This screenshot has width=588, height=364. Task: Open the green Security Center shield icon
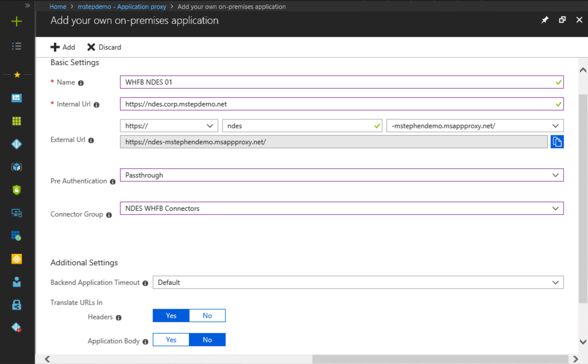(17, 190)
